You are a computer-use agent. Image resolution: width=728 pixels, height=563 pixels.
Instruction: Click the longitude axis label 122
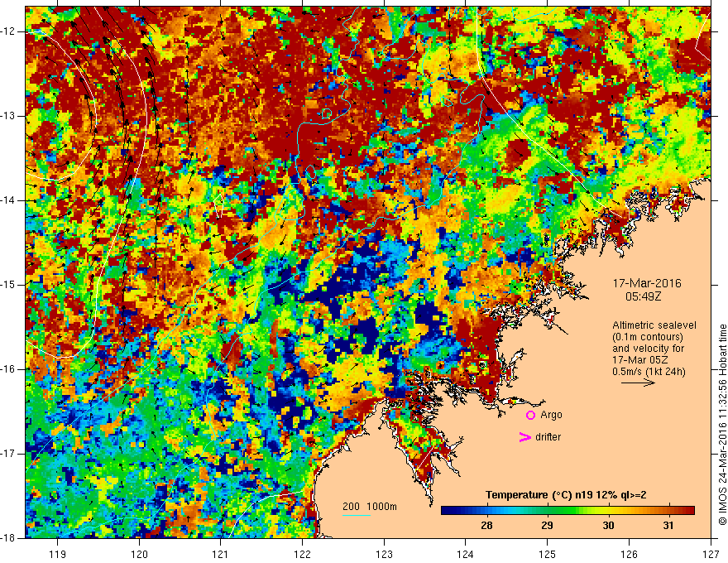(302, 554)
